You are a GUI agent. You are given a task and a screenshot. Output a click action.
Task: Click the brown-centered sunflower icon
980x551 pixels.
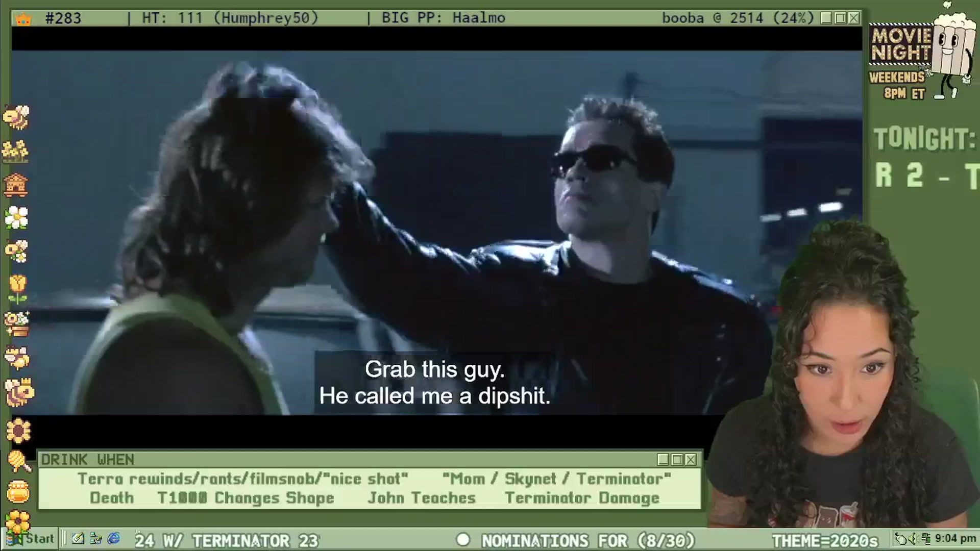[18, 431]
